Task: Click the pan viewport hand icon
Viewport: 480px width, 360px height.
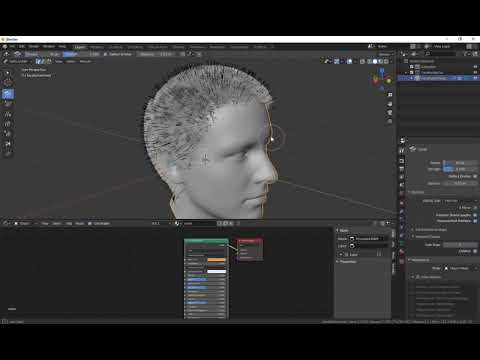Action: tap(390, 104)
